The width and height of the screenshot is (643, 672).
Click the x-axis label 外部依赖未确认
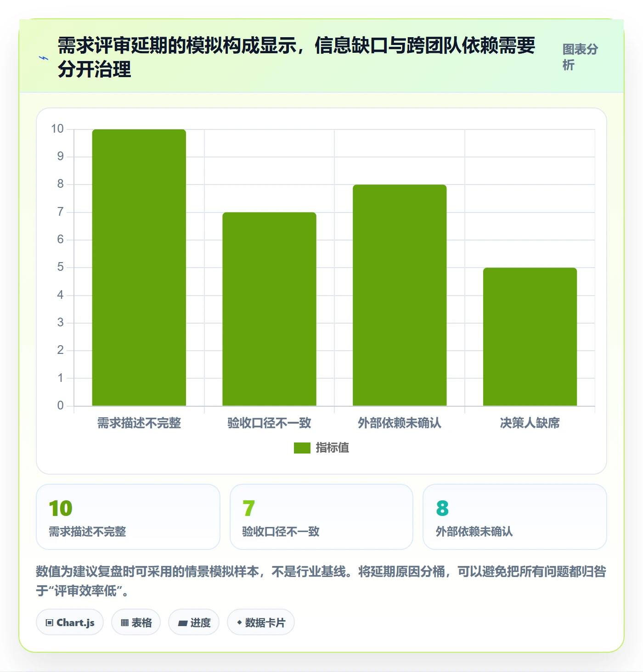(400, 423)
